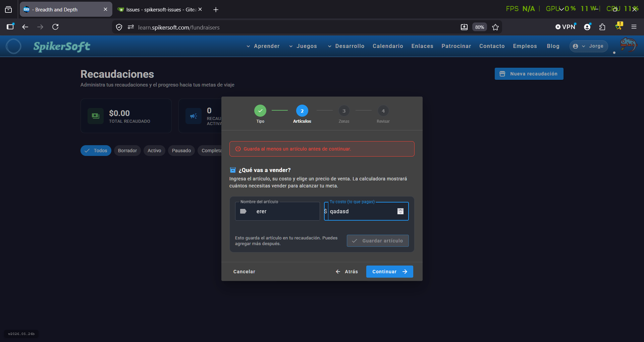The image size is (644, 342).
Task: Open a new browser tab
Action: pyautogui.click(x=216, y=10)
